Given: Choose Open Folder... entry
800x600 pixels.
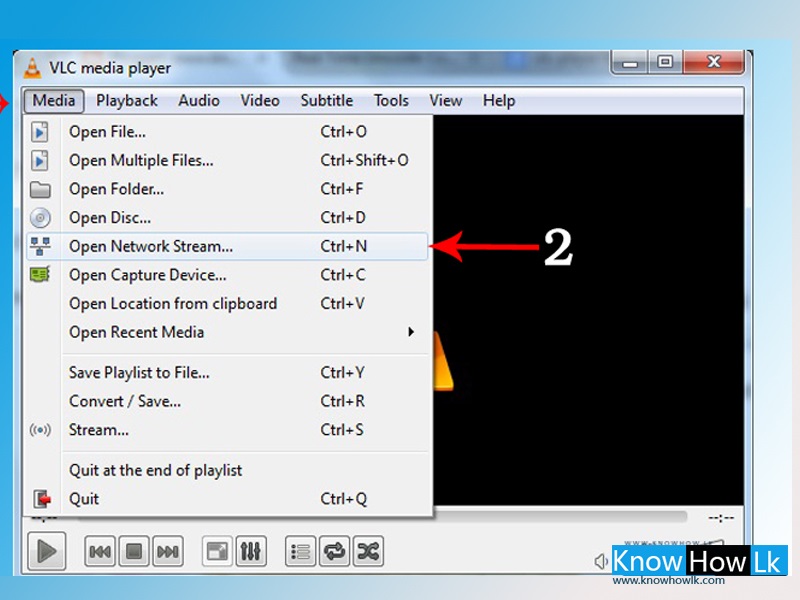Looking at the screenshot, I should (227, 189).
